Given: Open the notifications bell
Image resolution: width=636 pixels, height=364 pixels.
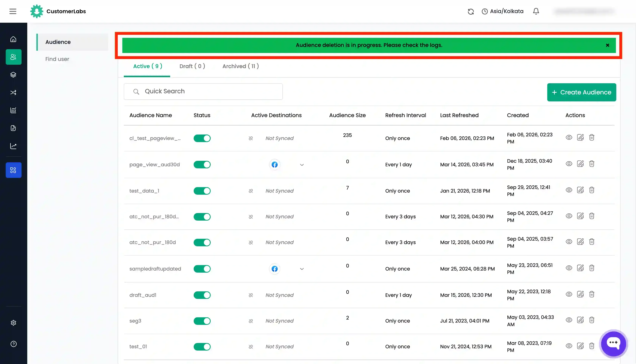Looking at the screenshot, I should click(536, 11).
